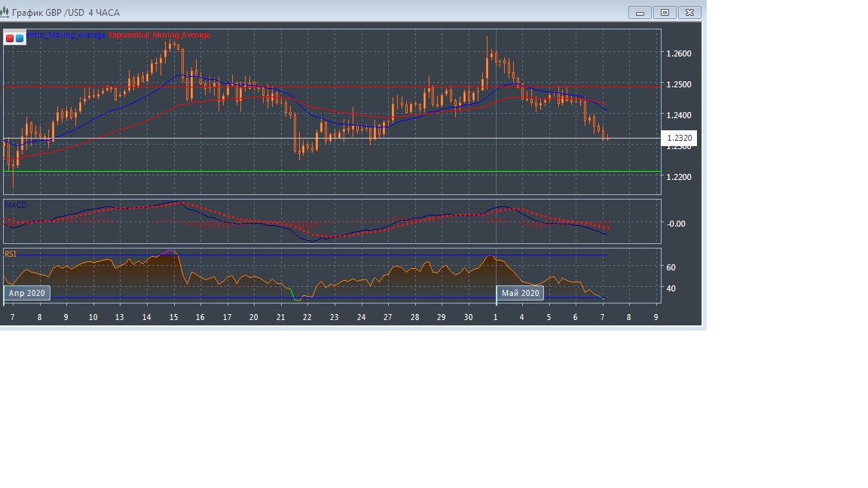Select the 'Май 2020' month marker
868x488 pixels.
520,293
